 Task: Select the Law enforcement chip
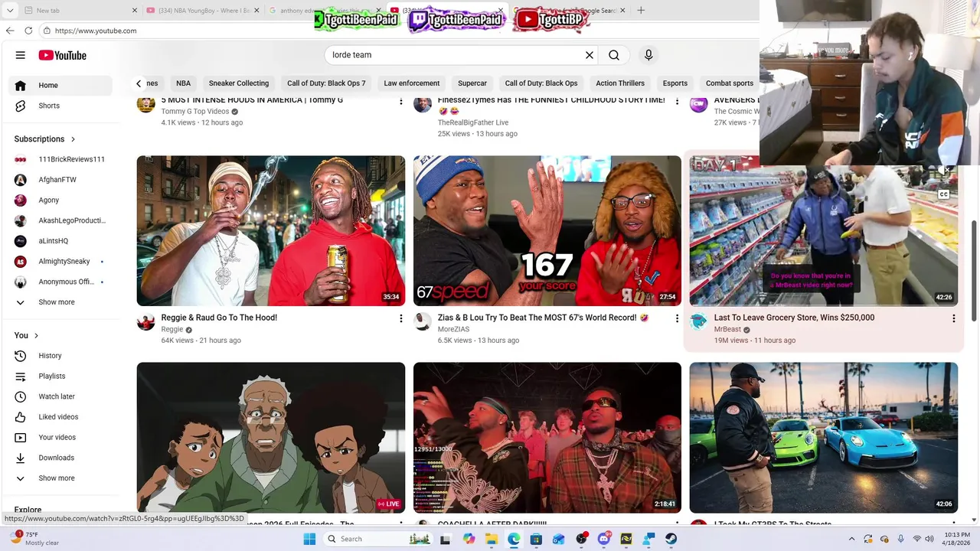(411, 83)
